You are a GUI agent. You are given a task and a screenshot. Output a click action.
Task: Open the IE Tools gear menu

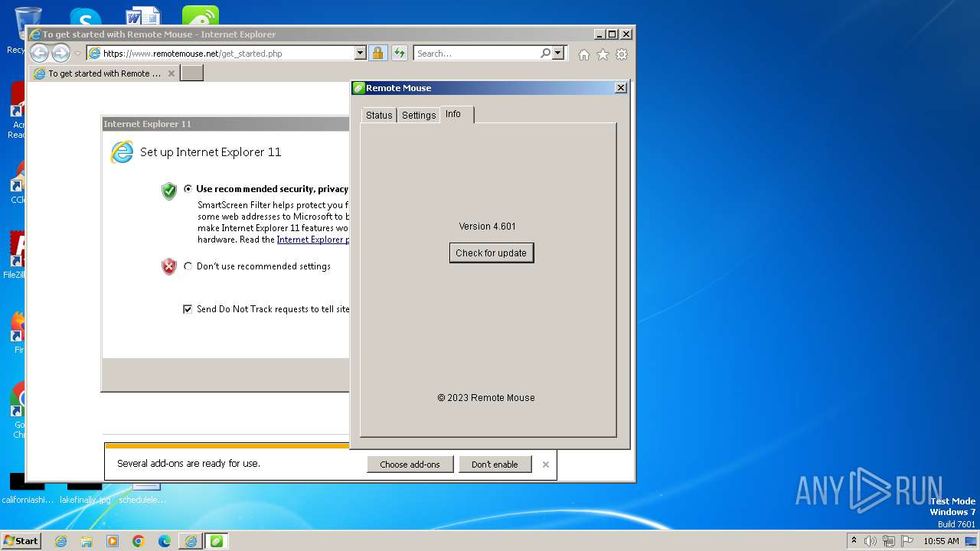coord(622,54)
